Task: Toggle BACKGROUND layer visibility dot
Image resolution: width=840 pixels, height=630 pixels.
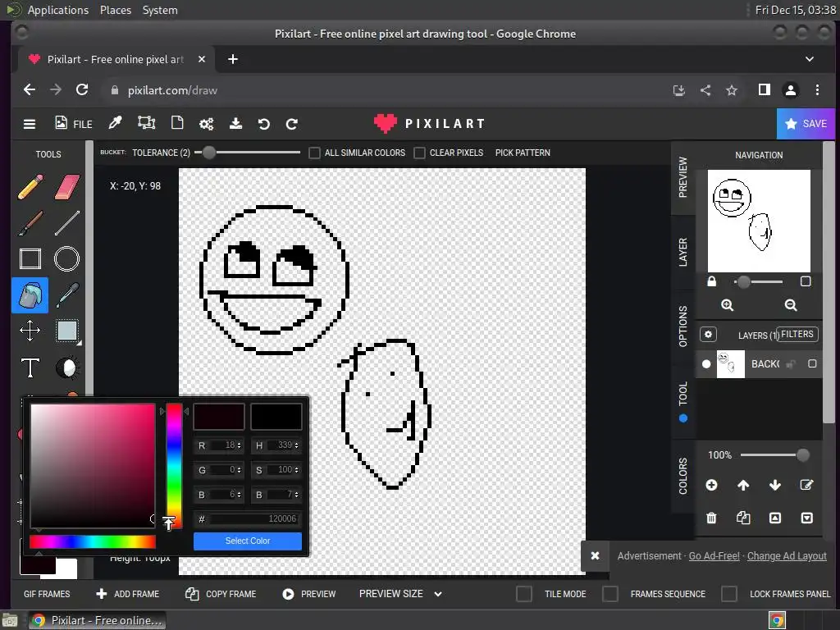Action: 706,363
